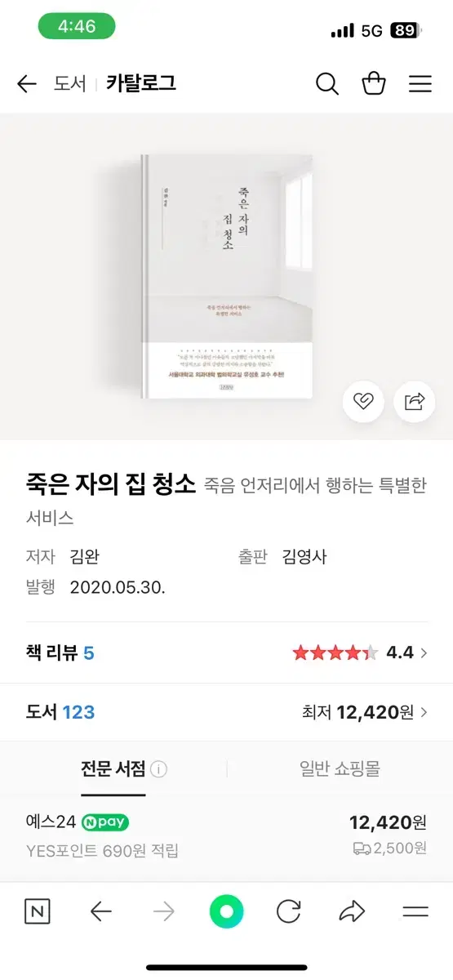The width and height of the screenshot is (453, 980).
Task: Open search with the magnifier icon
Action: click(327, 83)
